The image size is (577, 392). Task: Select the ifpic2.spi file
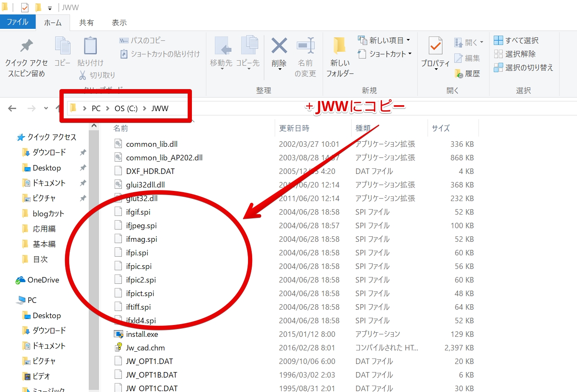pyautogui.click(x=141, y=280)
